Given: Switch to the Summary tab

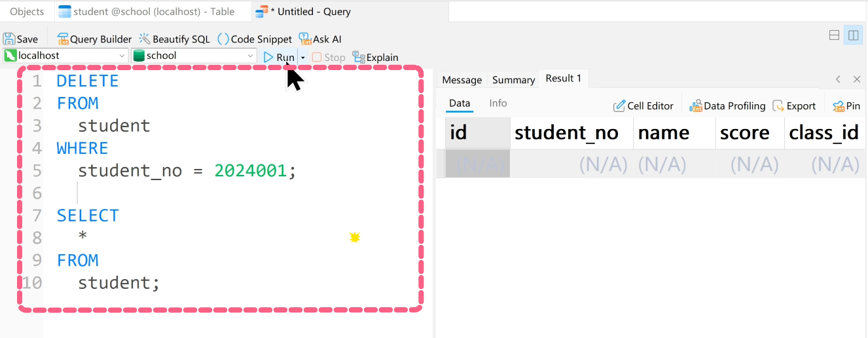Looking at the screenshot, I should tap(513, 80).
